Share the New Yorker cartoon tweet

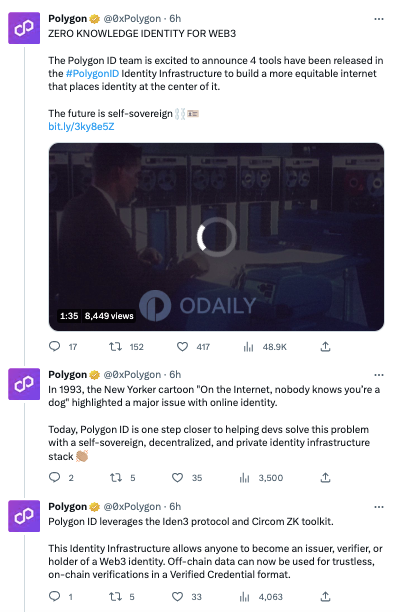[x=325, y=477]
